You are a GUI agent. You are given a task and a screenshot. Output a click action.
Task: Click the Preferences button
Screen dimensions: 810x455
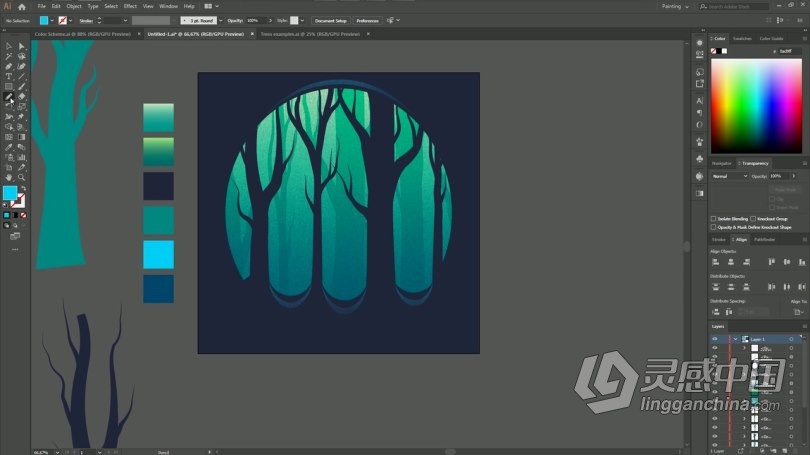pyautogui.click(x=367, y=21)
